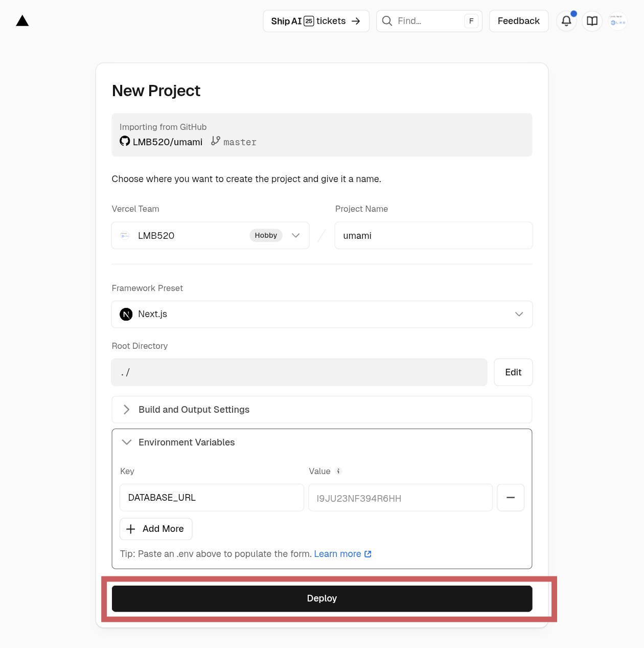Screen dimensions: 644x648
Task: Open the Vercel Team dropdown
Action: (x=210, y=235)
